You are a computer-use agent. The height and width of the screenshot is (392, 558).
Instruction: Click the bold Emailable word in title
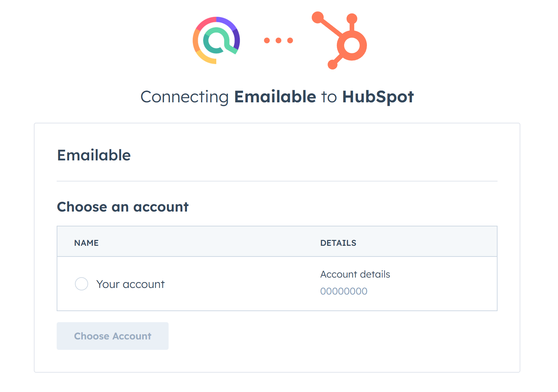point(275,96)
